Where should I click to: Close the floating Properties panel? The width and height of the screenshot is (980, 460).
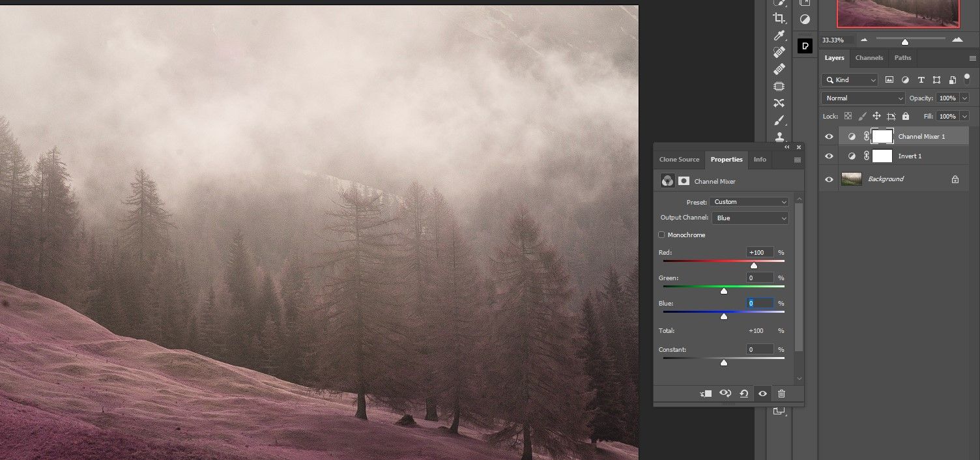coord(799,147)
